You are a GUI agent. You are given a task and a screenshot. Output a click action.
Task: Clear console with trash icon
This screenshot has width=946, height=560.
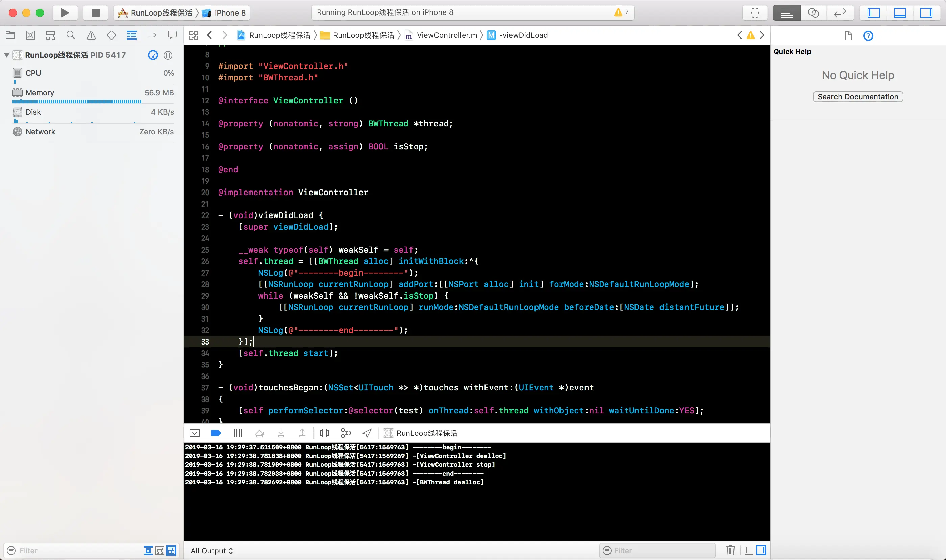[730, 550]
